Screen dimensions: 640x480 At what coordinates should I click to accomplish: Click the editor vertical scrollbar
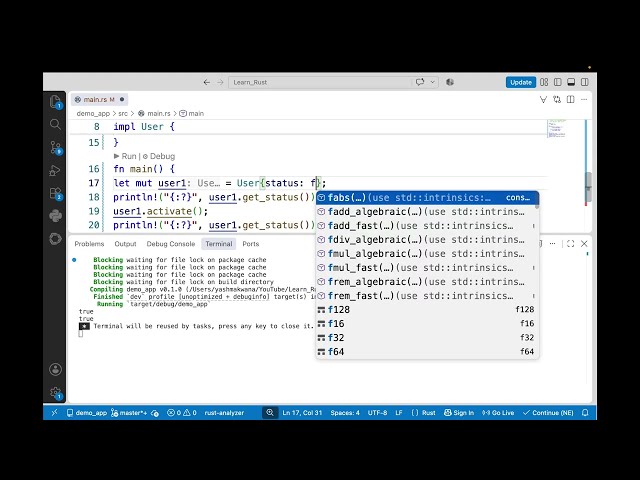(x=588, y=187)
